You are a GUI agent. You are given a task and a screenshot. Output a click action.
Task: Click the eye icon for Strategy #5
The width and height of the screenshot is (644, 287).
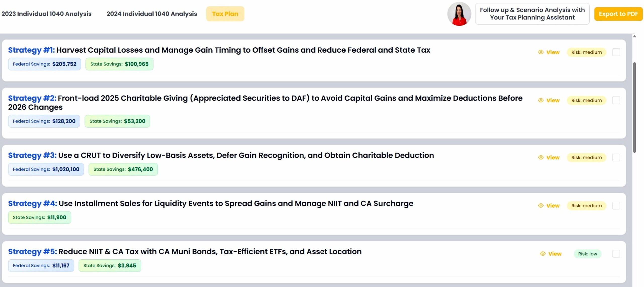pos(543,254)
